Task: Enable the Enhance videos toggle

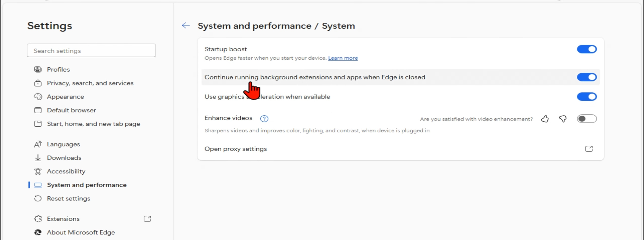Action: click(586, 119)
